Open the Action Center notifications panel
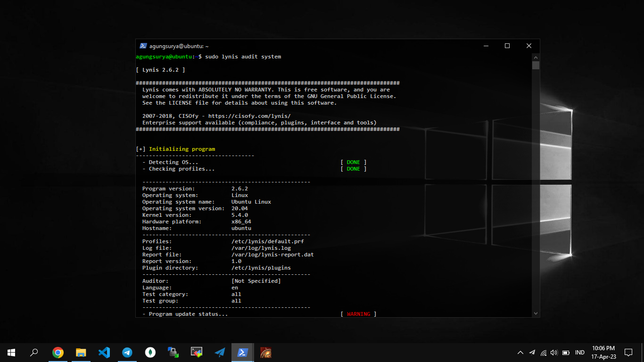The width and height of the screenshot is (644, 362). click(628, 352)
